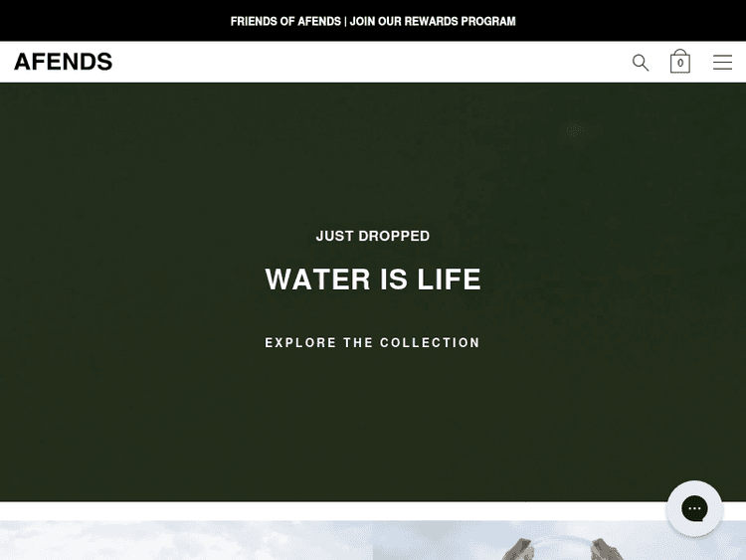
Task: Follow the Join Our Rewards Program link
Action: [x=433, y=22]
